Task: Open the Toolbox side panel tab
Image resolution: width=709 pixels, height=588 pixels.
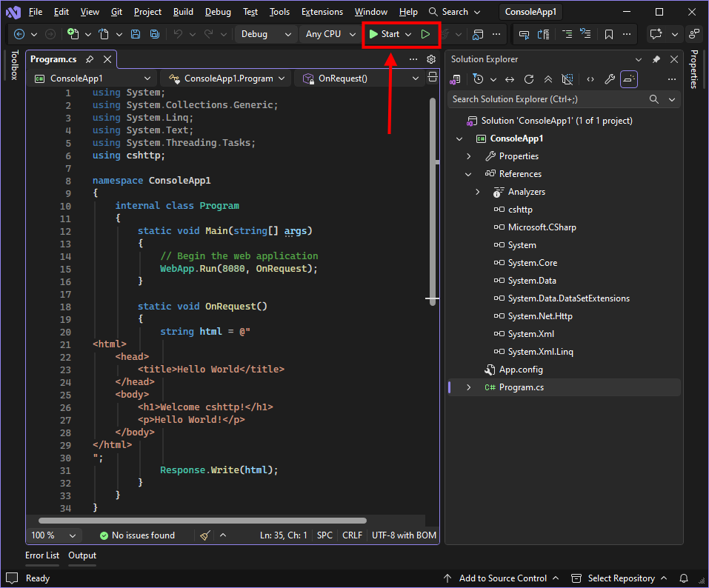Action: (14, 65)
